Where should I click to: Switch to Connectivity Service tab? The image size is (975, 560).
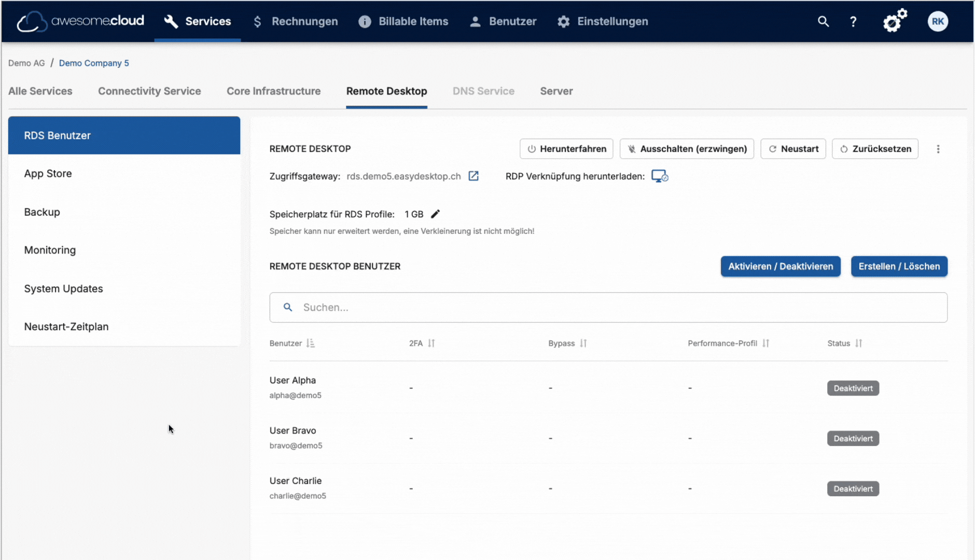pos(149,91)
